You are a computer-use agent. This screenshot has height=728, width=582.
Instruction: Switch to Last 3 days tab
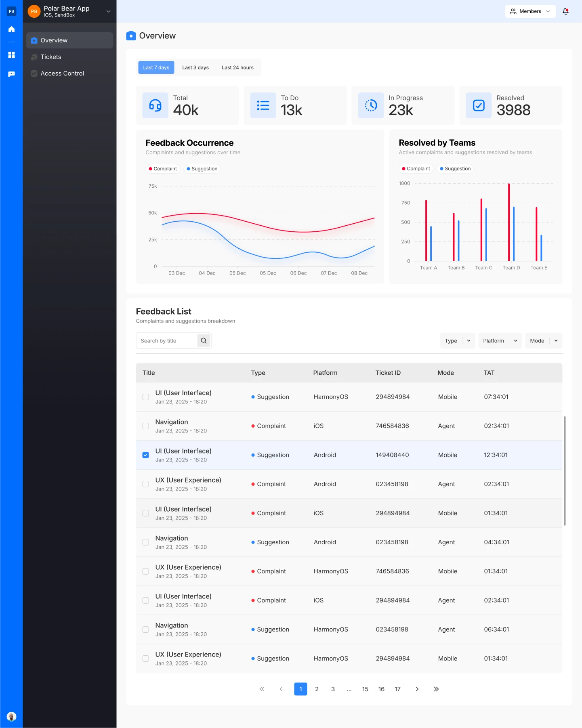point(195,67)
